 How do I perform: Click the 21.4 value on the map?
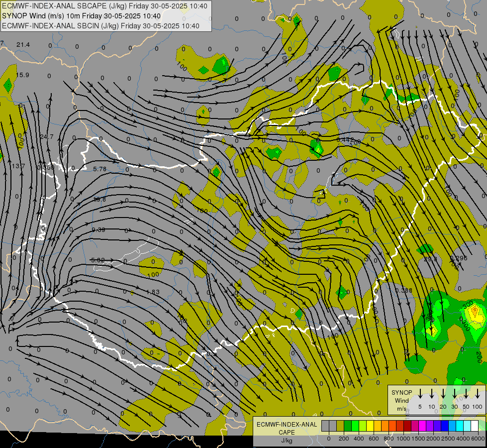tap(23, 45)
